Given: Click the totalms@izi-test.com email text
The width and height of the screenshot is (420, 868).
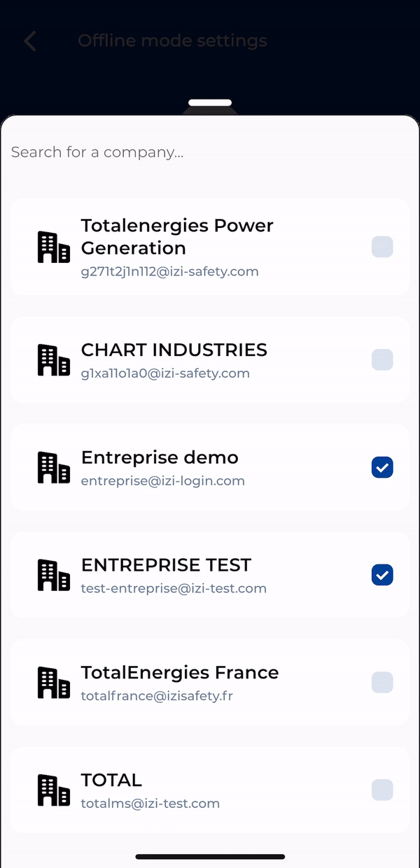Looking at the screenshot, I should pyautogui.click(x=150, y=804).
